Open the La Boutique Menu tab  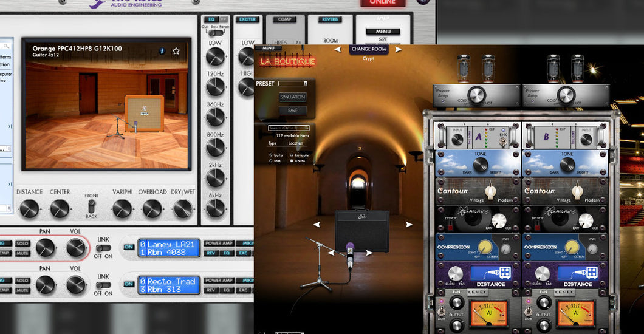point(268,48)
